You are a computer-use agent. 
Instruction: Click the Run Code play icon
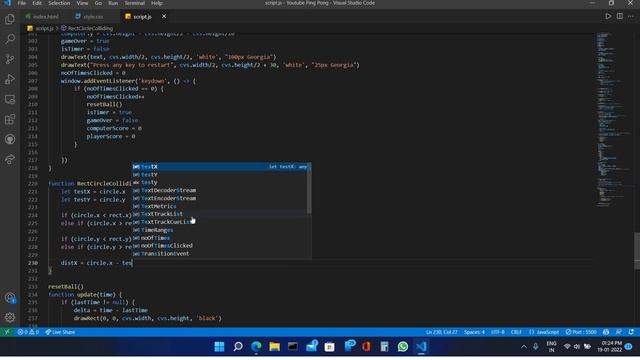pyautogui.click(x=608, y=16)
